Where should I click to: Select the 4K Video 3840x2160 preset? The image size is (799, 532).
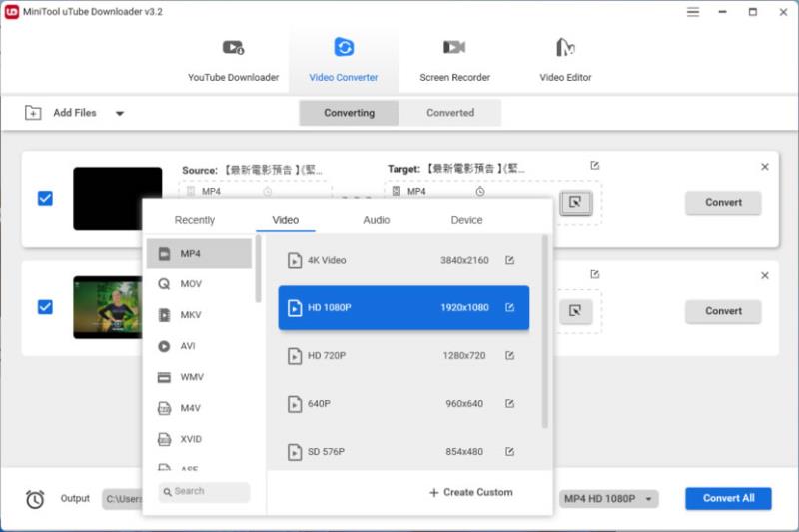(403, 260)
